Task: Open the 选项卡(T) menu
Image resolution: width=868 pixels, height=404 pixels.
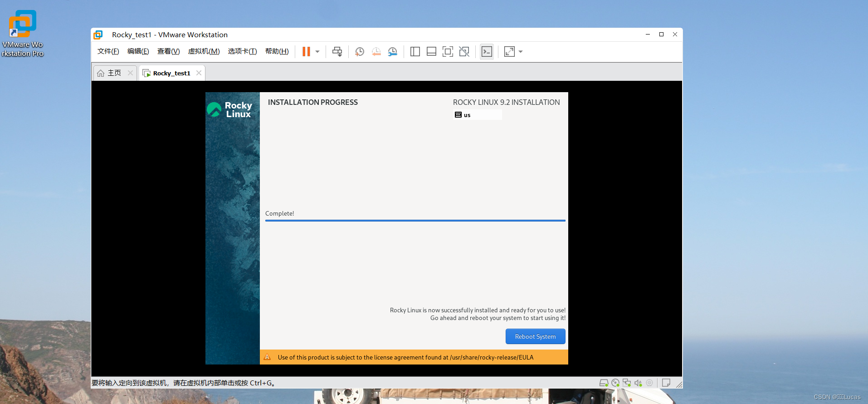Action: pos(243,51)
